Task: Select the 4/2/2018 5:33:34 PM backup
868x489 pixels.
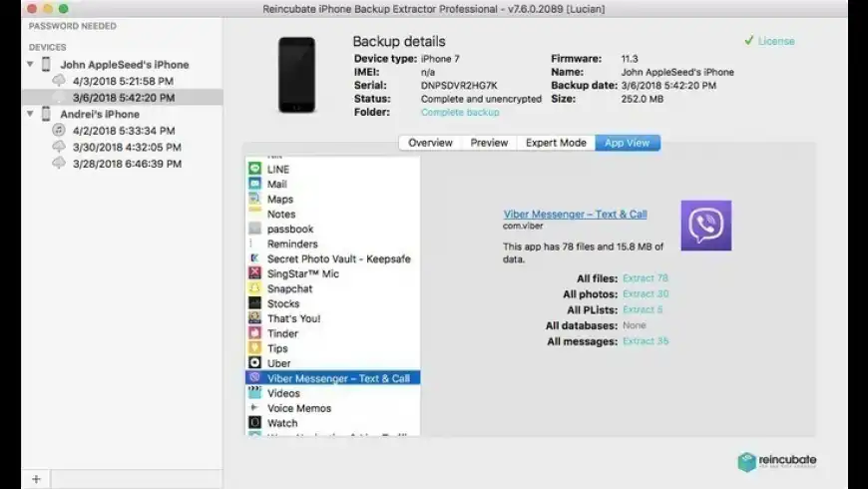Action: pyautogui.click(x=123, y=131)
